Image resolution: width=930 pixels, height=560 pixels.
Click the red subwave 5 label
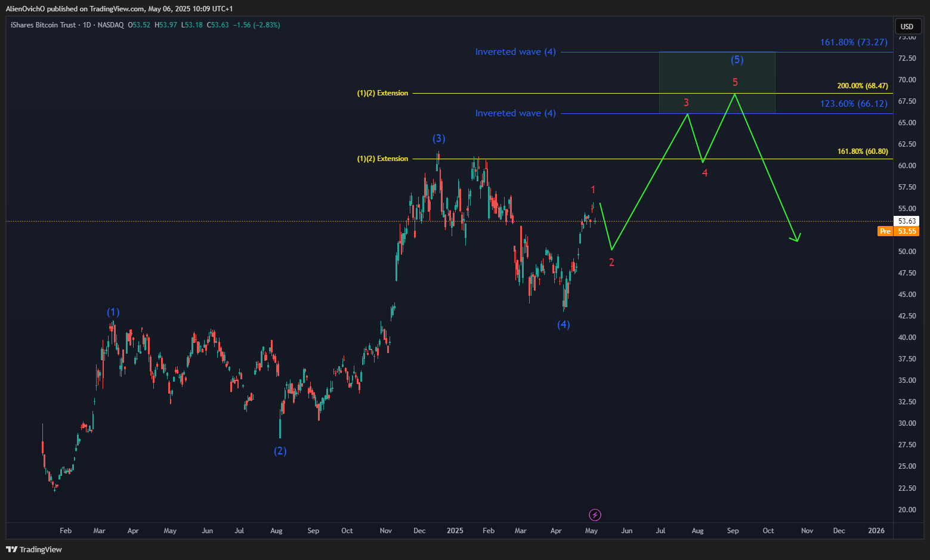click(x=735, y=82)
